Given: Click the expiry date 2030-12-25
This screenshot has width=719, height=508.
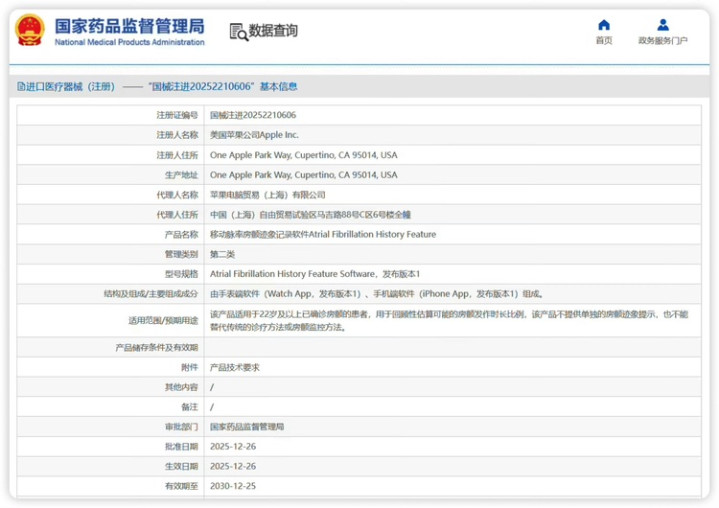Looking at the screenshot, I should (232, 486).
